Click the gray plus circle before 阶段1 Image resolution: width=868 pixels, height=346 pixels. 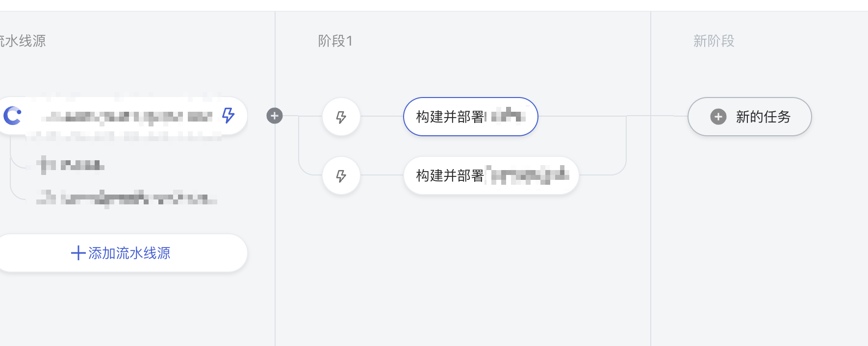275,116
